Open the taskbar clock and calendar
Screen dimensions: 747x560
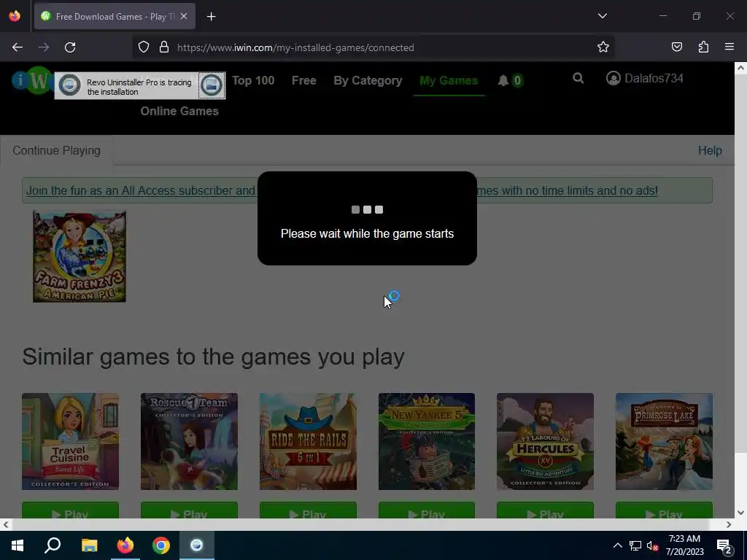[x=684, y=545]
